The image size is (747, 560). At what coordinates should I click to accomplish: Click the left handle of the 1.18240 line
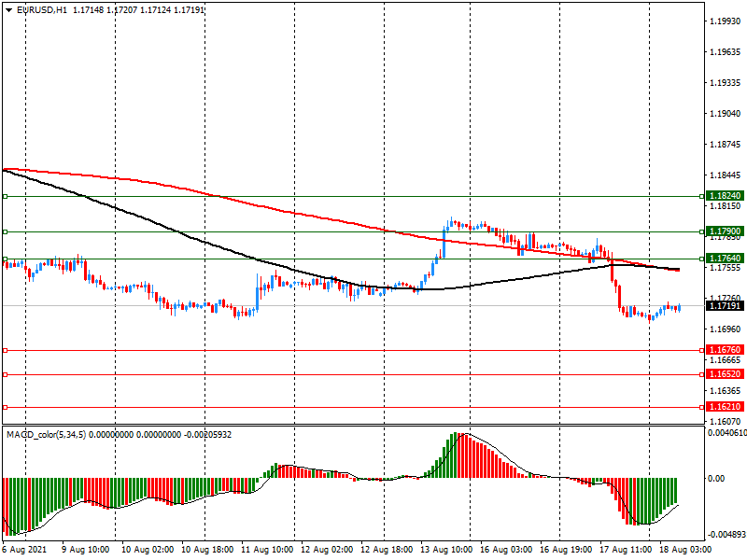[6, 196]
